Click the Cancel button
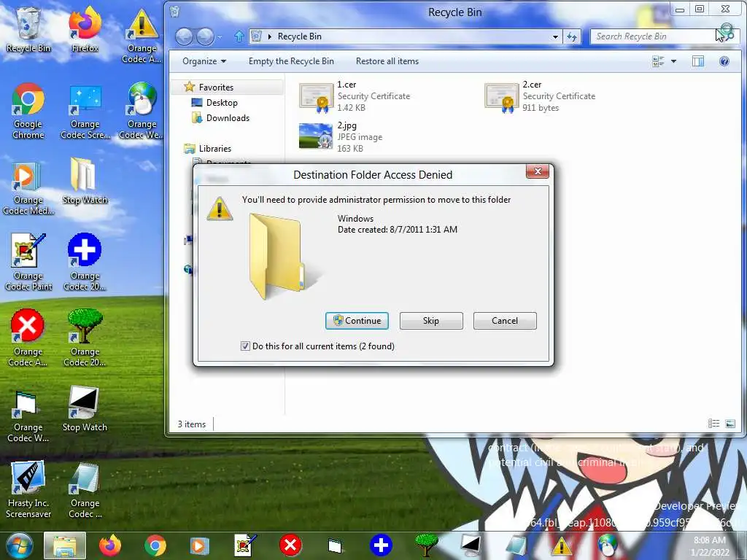This screenshot has width=747, height=560. [x=505, y=321]
